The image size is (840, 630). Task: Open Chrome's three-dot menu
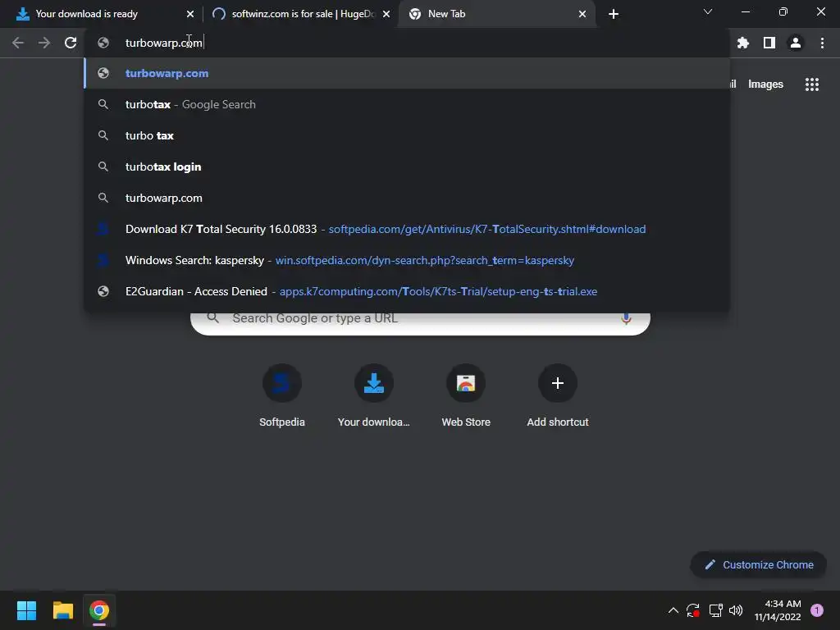(822, 43)
